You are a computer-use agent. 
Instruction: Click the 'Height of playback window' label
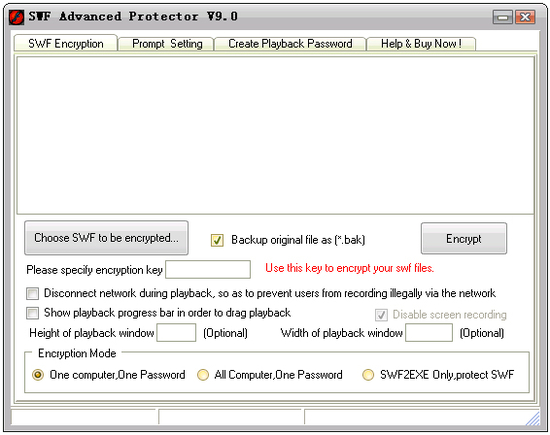92,333
